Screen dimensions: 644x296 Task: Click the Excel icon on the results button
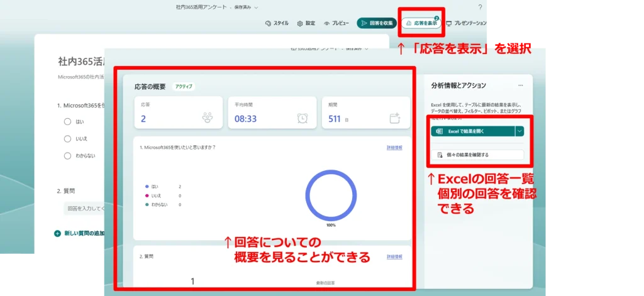coord(439,131)
